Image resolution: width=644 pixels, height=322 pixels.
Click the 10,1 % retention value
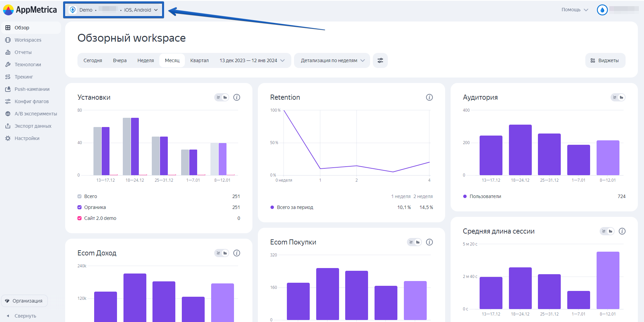[404, 207]
